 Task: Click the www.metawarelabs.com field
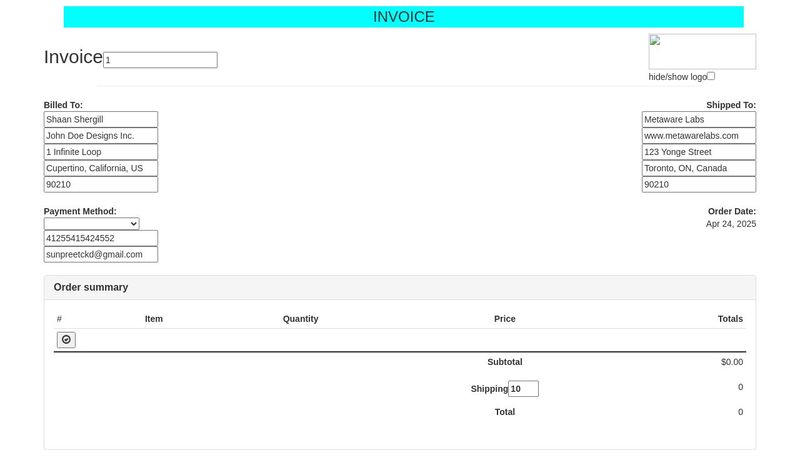tap(699, 136)
